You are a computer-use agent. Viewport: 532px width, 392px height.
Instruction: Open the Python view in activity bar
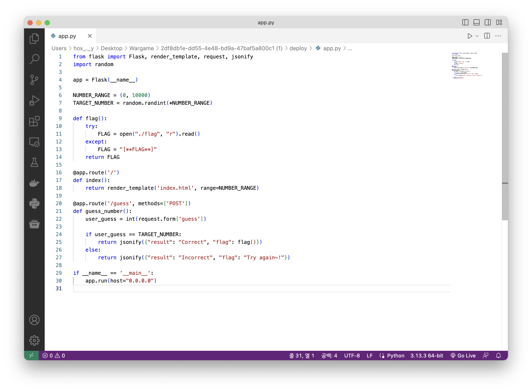[34, 204]
